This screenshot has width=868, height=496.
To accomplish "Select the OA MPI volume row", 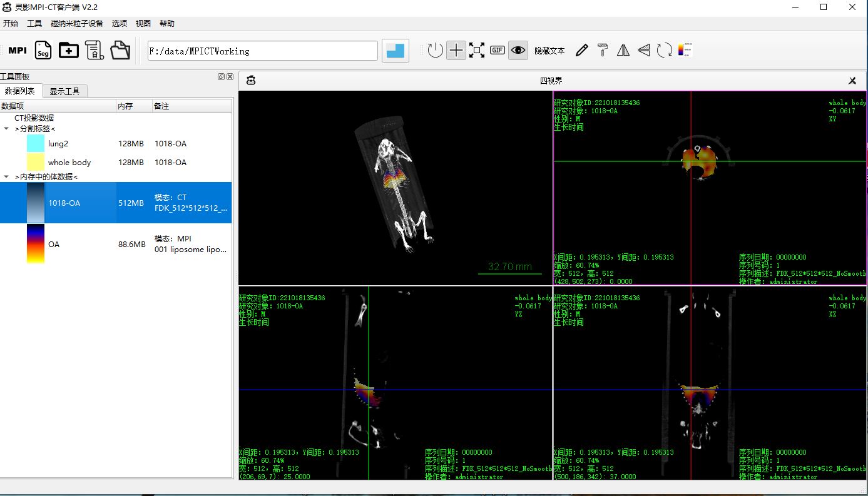I will (x=116, y=244).
